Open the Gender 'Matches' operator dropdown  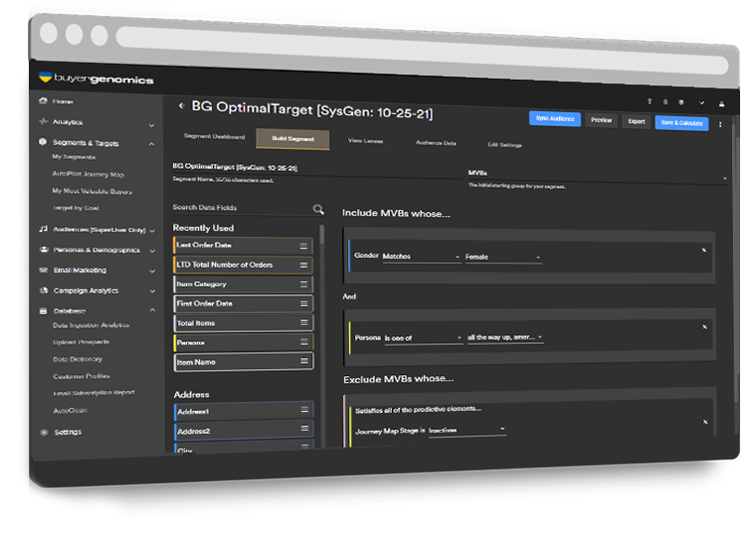[x=422, y=257]
